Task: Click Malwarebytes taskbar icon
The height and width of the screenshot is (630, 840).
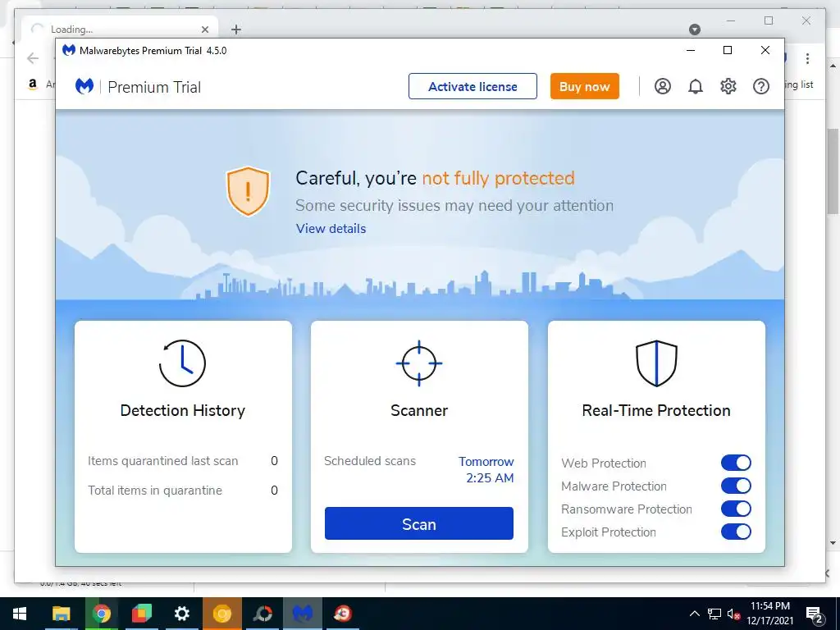Action: (x=303, y=614)
